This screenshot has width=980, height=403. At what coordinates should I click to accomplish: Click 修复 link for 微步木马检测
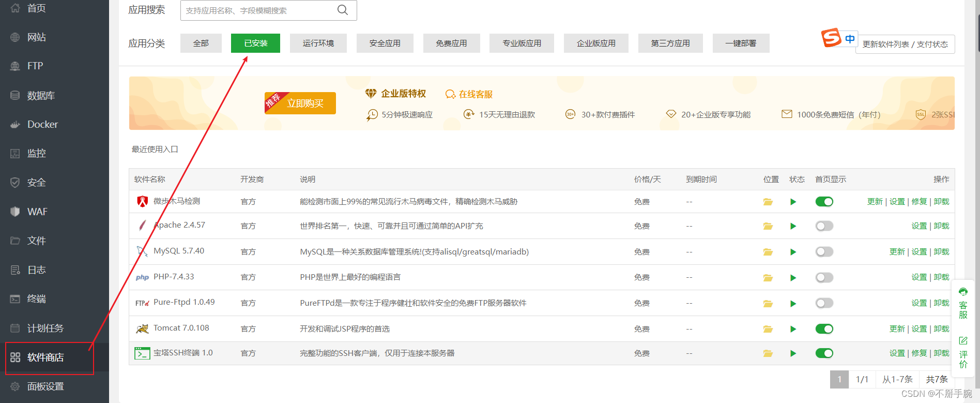pos(919,202)
